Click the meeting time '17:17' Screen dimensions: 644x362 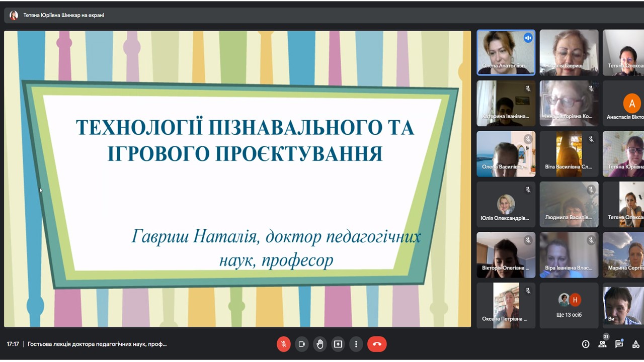13,344
